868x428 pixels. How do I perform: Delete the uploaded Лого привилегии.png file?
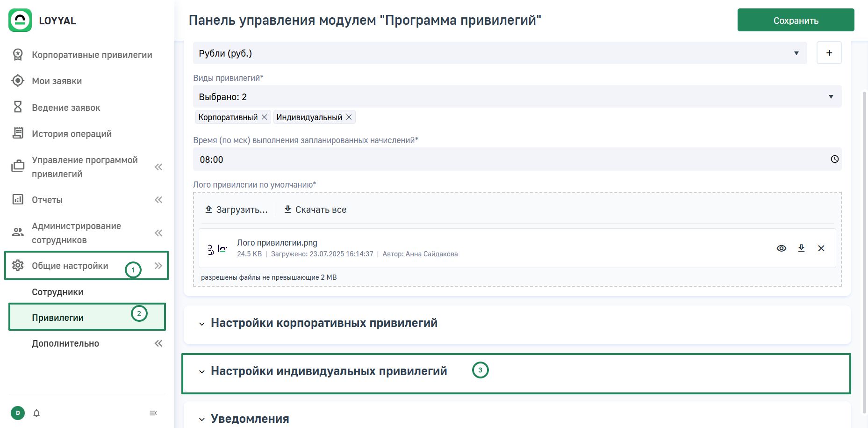(821, 248)
